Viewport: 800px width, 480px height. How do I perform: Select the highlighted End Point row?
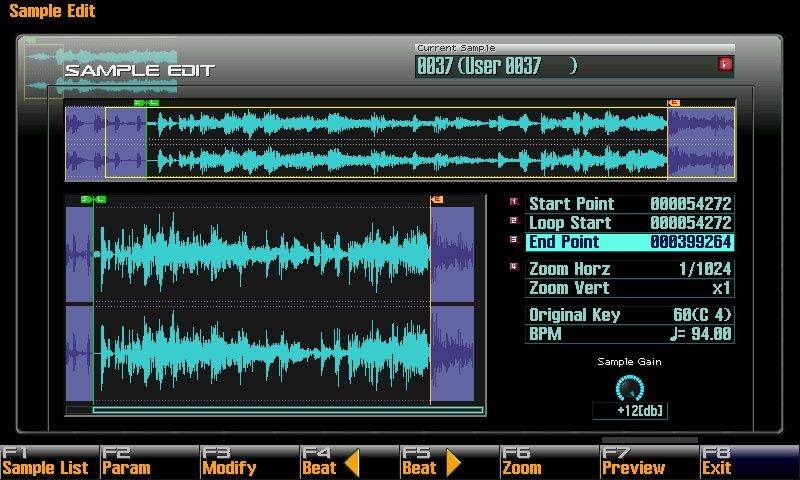[x=630, y=241]
